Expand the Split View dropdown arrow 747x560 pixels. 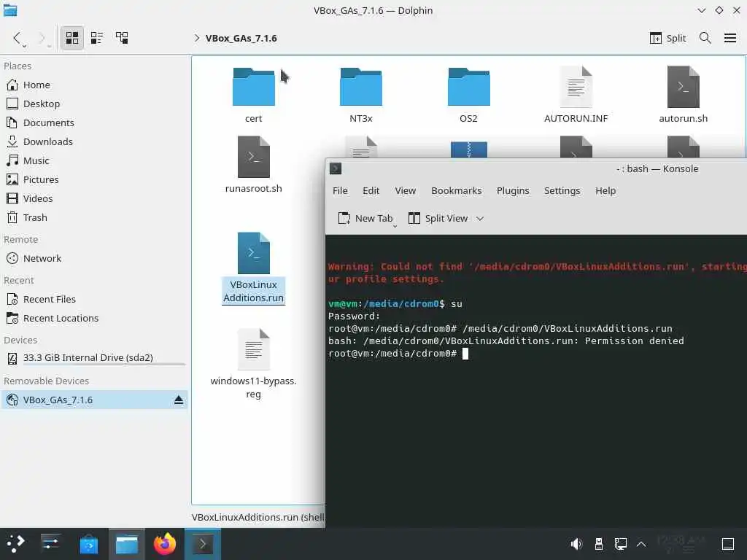tap(480, 219)
